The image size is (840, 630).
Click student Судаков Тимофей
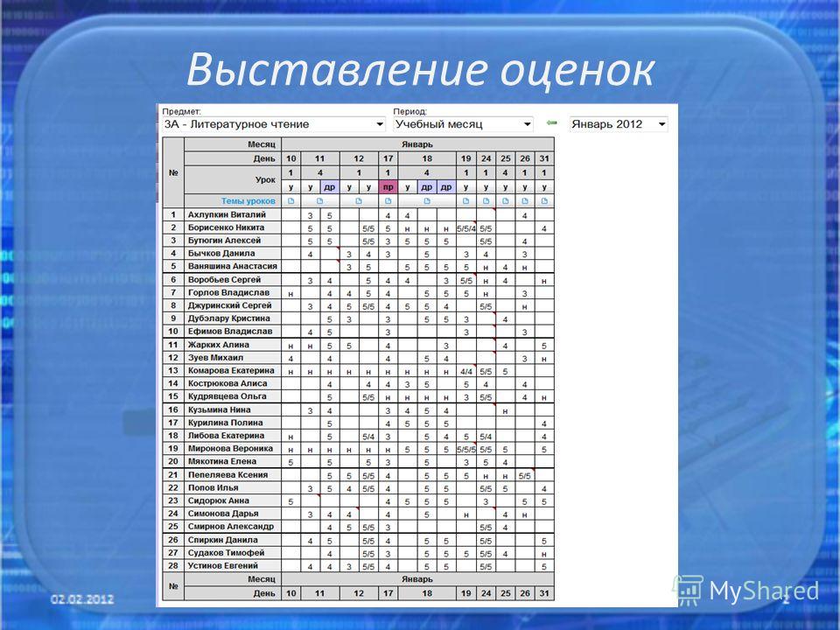point(226,552)
